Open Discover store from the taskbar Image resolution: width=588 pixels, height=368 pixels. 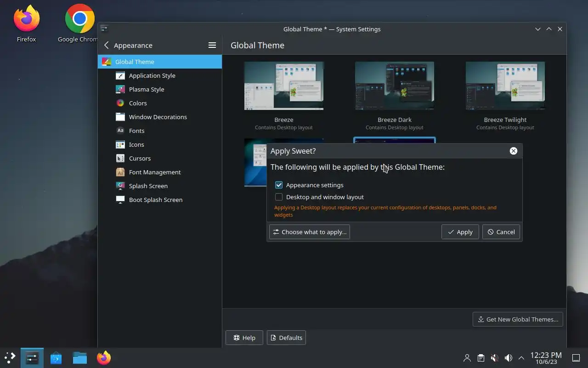(x=56, y=358)
